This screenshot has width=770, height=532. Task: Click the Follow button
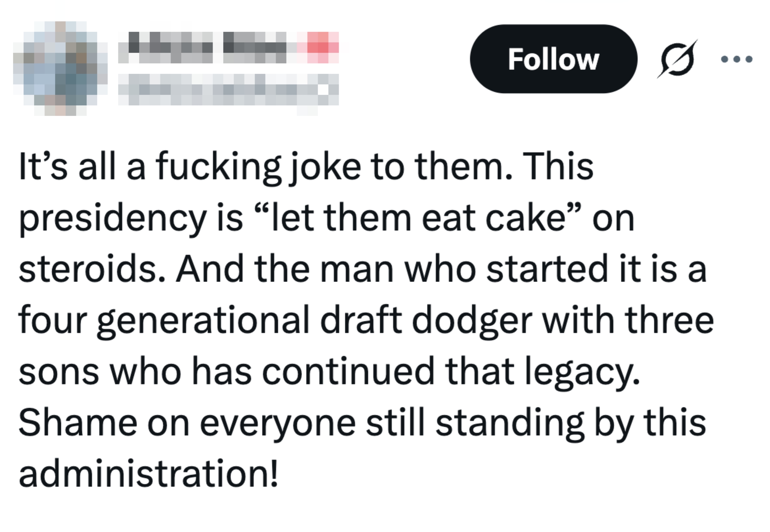click(553, 59)
